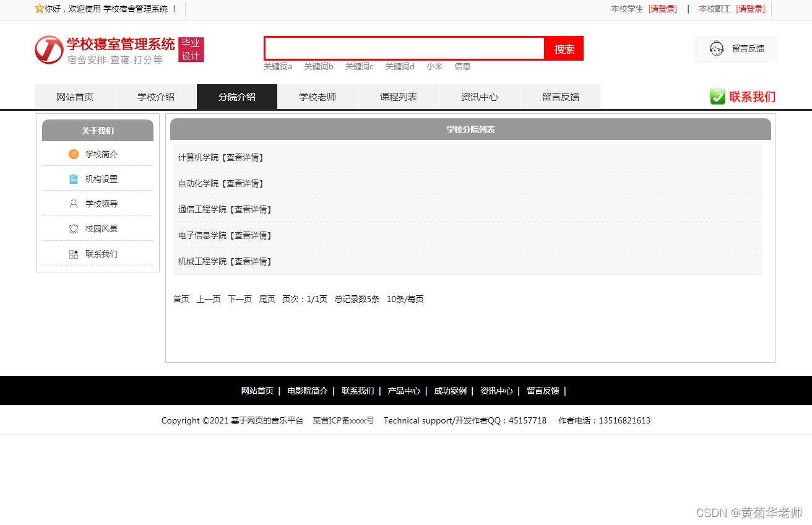Click the grid icon beside 联系我们
The height and width of the screenshot is (525, 812).
click(x=74, y=253)
